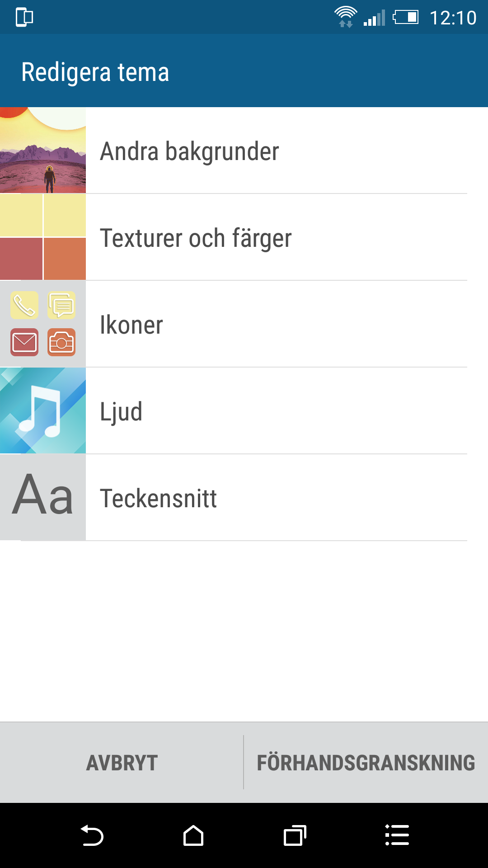
Task: Tap the orange camera icon preview
Action: pos(61,342)
